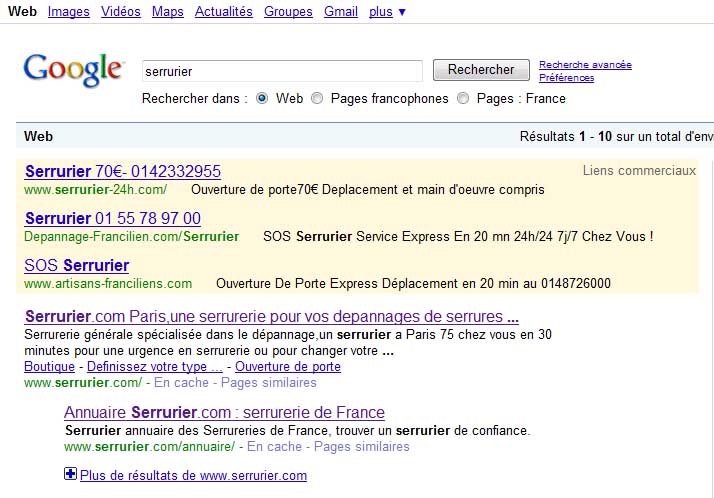Go to the Maps tab
714x498 pixels.
click(168, 12)
